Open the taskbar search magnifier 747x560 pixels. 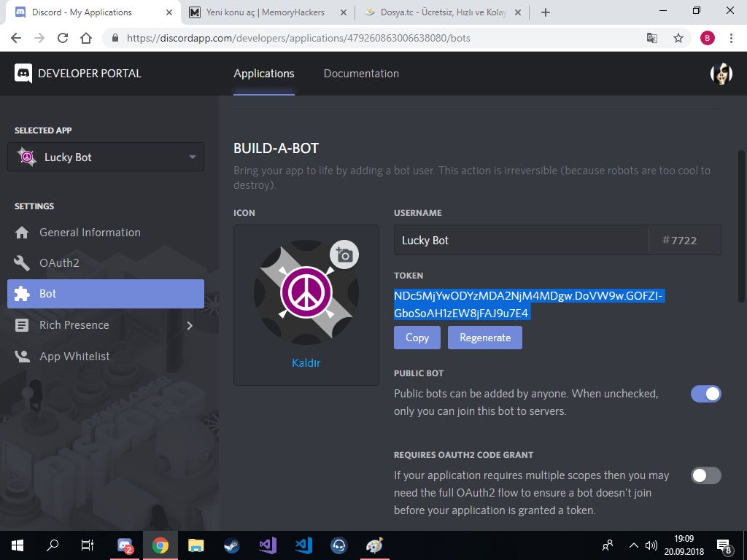click(53, 545)
